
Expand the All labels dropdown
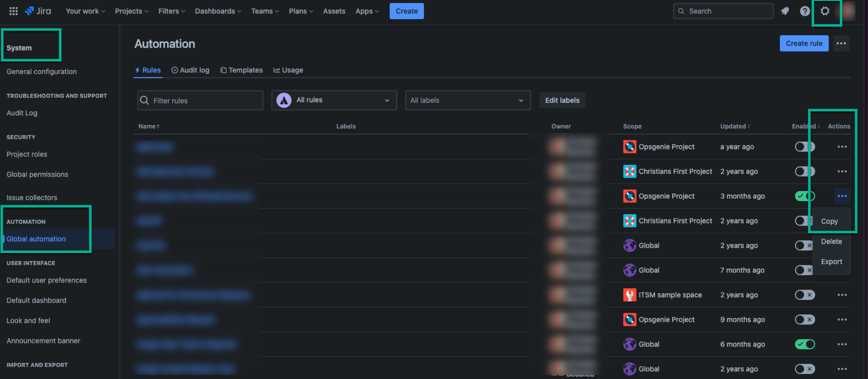[x=468, y=100]
